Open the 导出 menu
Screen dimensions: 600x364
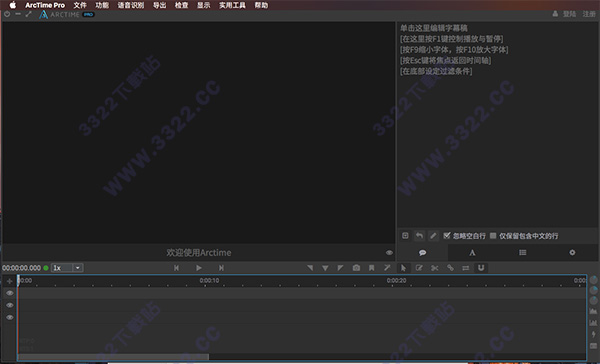(x=160, y=5)
